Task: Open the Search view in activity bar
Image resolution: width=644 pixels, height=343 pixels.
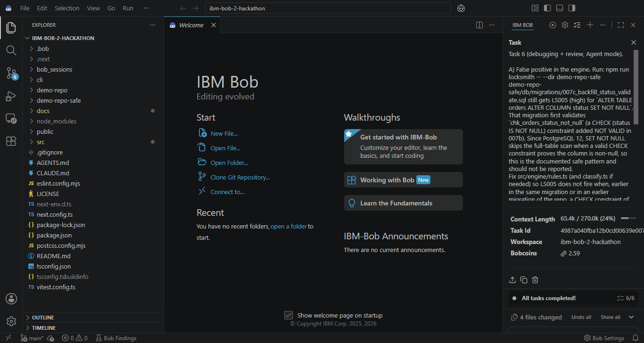Action: (x=11, y=50)
